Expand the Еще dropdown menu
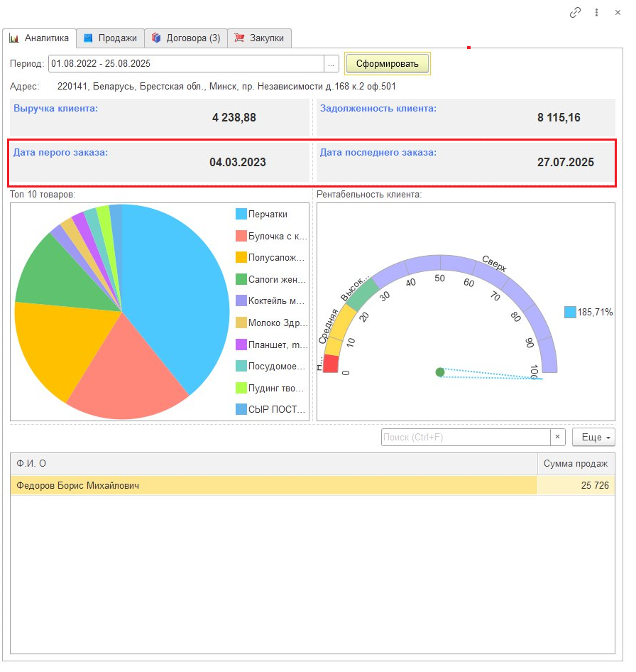The width and height of the screenshot is (636, 672). click(593, 438)
